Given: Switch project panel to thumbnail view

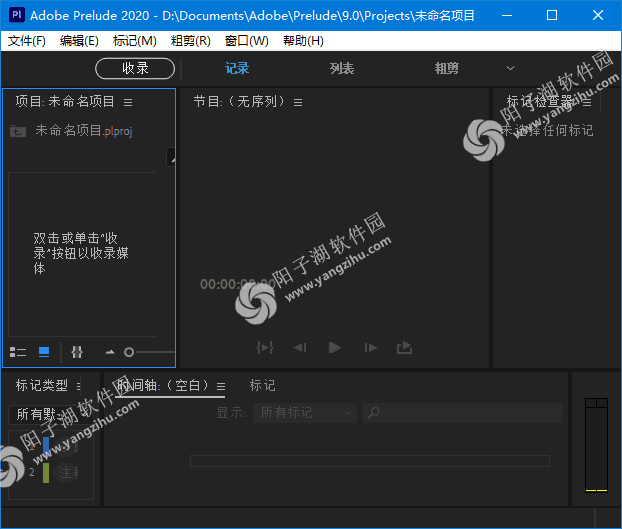Looking at the screenshot, I should tap(44, 352).
